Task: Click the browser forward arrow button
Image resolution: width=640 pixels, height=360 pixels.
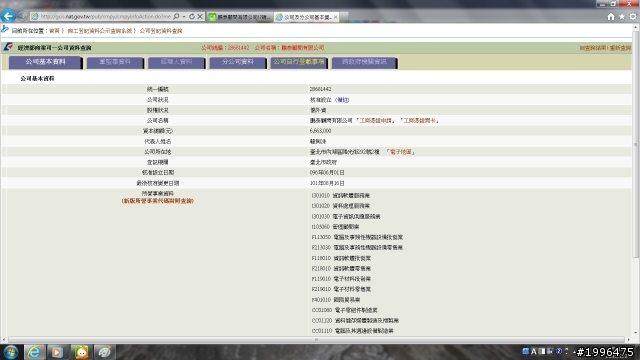Action: pos(22,16)
